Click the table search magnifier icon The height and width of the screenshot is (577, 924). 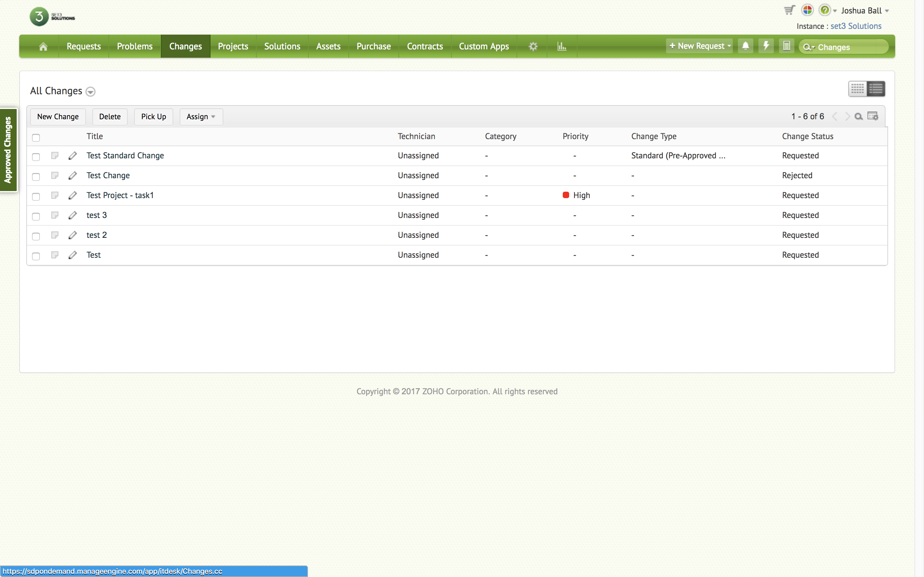click(x=858, y=117)
